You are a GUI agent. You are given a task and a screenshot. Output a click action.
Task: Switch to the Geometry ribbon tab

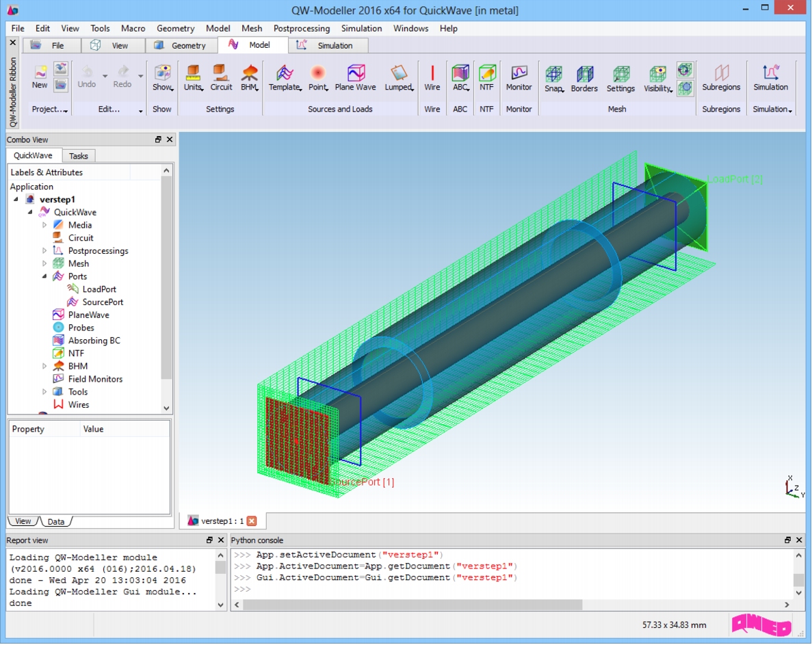click(x=181, y=46)
